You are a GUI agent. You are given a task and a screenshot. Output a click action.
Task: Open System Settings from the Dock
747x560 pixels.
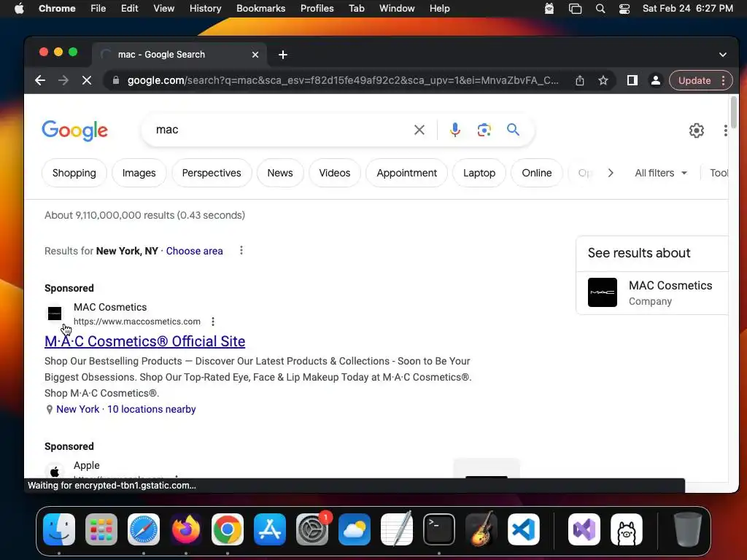click(312, 529)
